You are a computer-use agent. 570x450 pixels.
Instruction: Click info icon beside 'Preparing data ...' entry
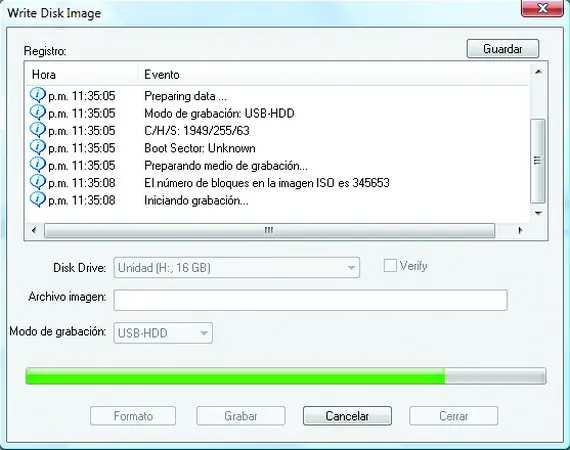click(37, 95)
